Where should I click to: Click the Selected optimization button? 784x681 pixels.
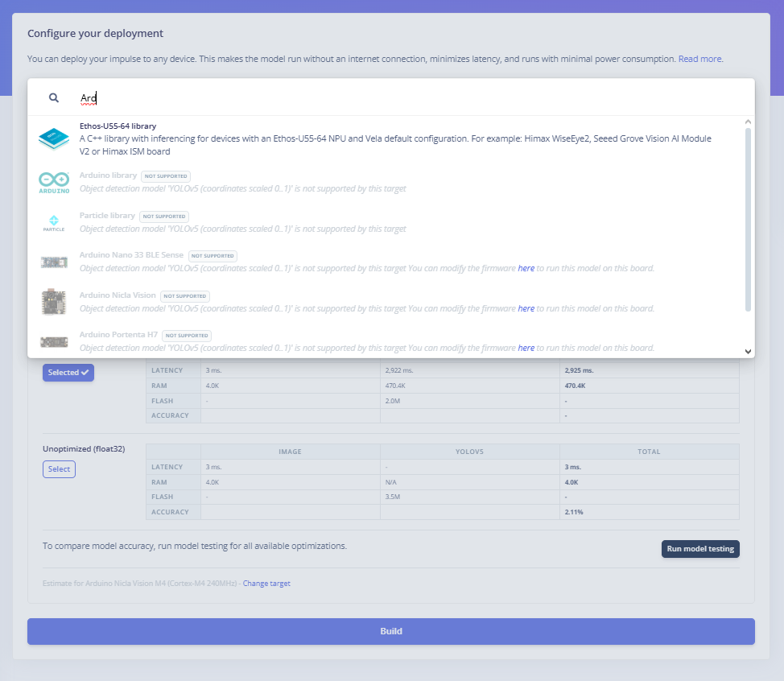coord(68,373)
